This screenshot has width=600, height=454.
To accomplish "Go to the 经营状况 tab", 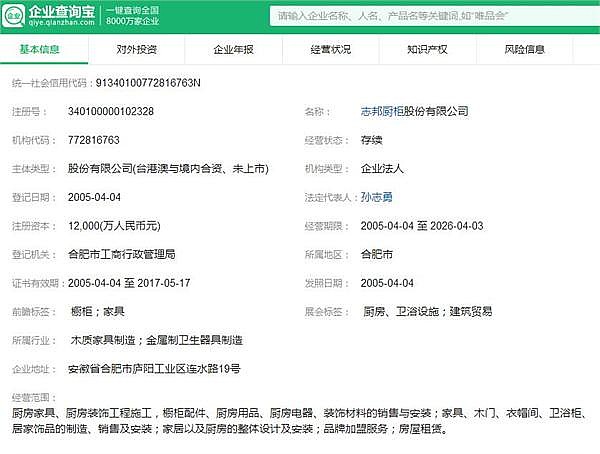I will (330, 49).
